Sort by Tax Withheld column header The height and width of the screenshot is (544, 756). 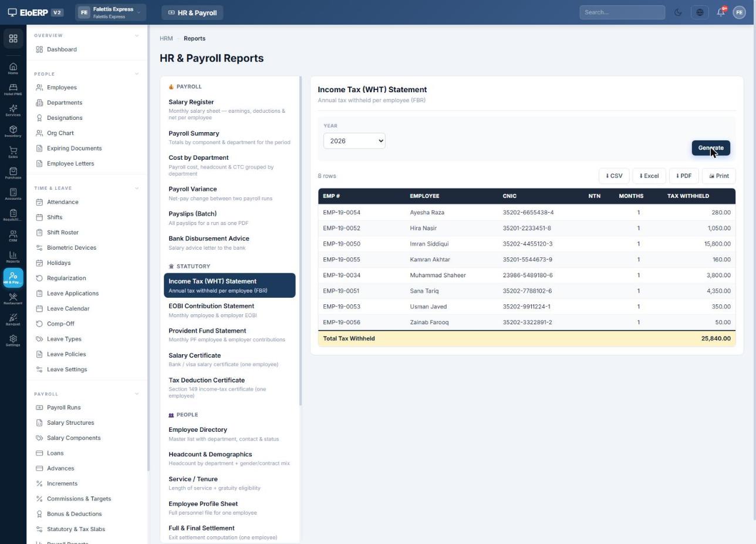tap(688, 196)
